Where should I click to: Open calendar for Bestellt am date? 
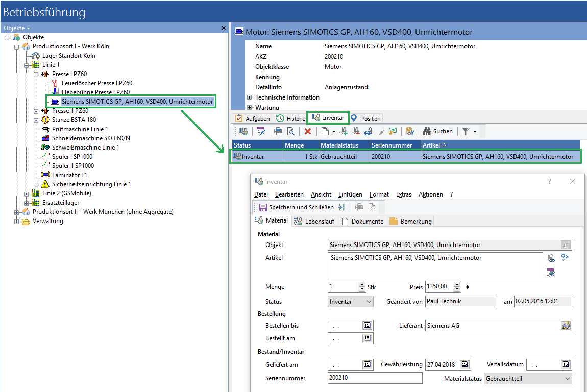(367, 338)
